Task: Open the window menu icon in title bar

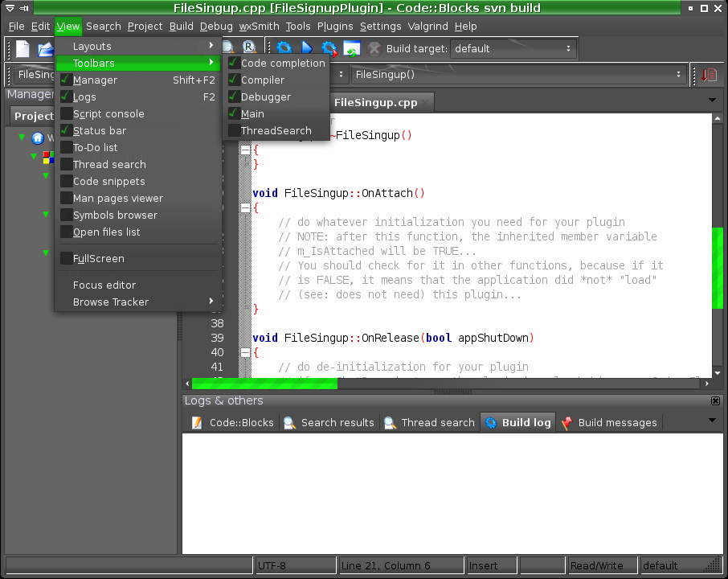Action: pyautogui.click(x=10, y=8)
